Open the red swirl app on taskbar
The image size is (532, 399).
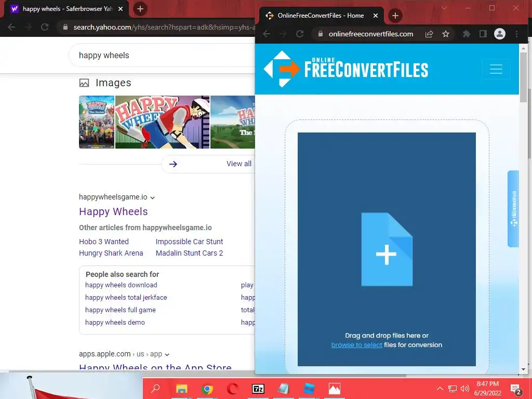232,389
